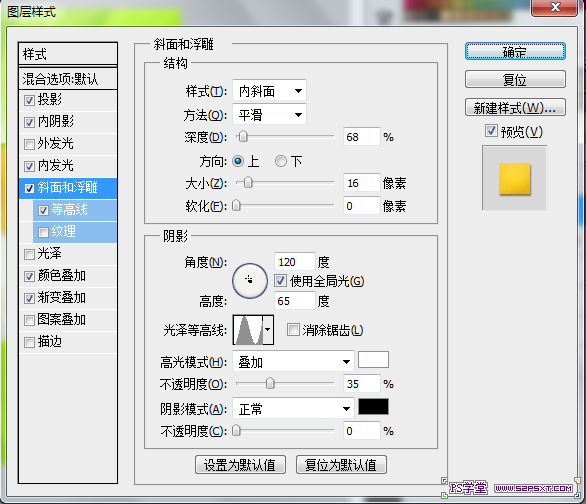Click 复位为默认值 button
The width and height of the screenshot is (586, 504).
[x=341, y=465]
